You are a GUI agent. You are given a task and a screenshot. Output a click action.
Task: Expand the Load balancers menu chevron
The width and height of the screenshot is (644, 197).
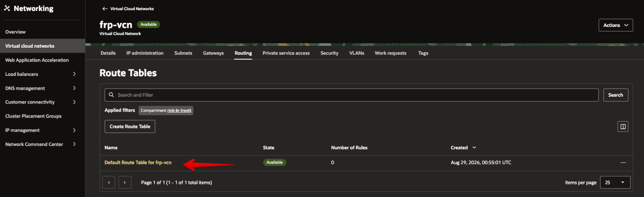[x=74, y=74]
